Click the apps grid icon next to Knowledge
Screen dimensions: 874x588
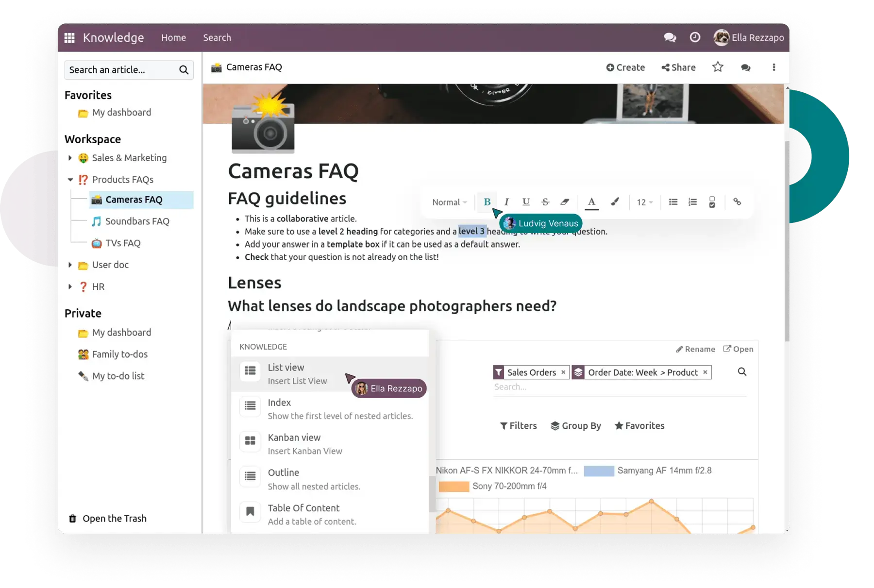(69, 37)
